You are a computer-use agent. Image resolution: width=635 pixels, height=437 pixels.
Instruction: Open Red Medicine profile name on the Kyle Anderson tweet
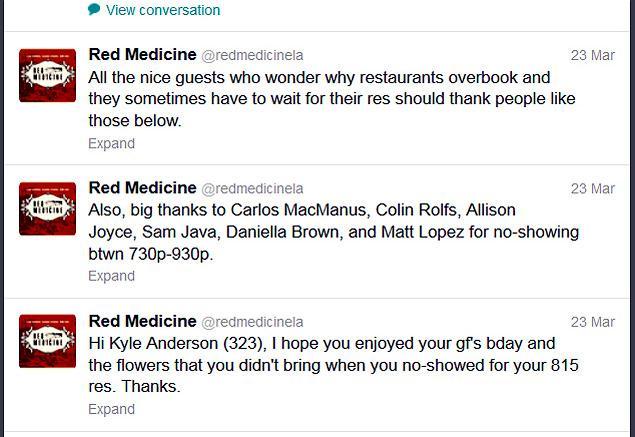pyautogui.click(x=142, y=321)
